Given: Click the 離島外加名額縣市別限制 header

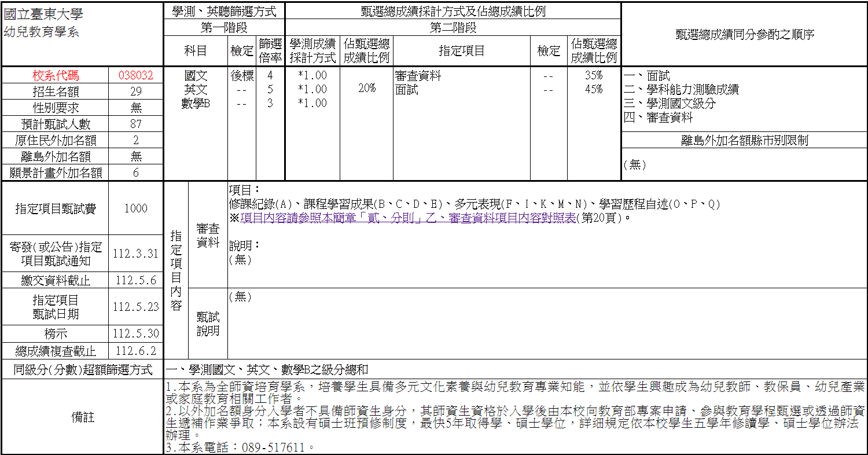Looking at the screenshot, I should (x=745, y=140).
